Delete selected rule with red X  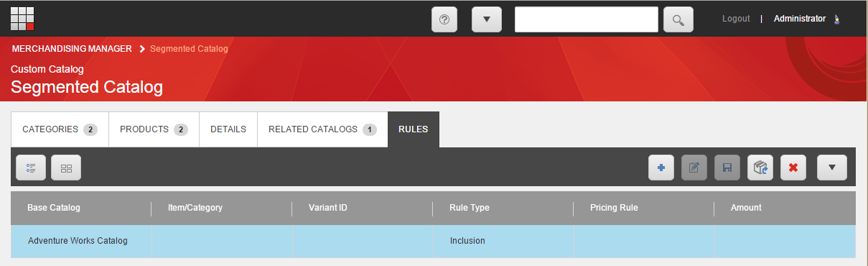(x=793, y=168)
